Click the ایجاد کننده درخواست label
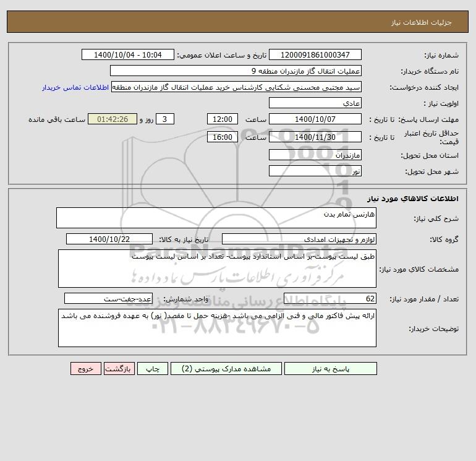 click(x=424, y=87)
